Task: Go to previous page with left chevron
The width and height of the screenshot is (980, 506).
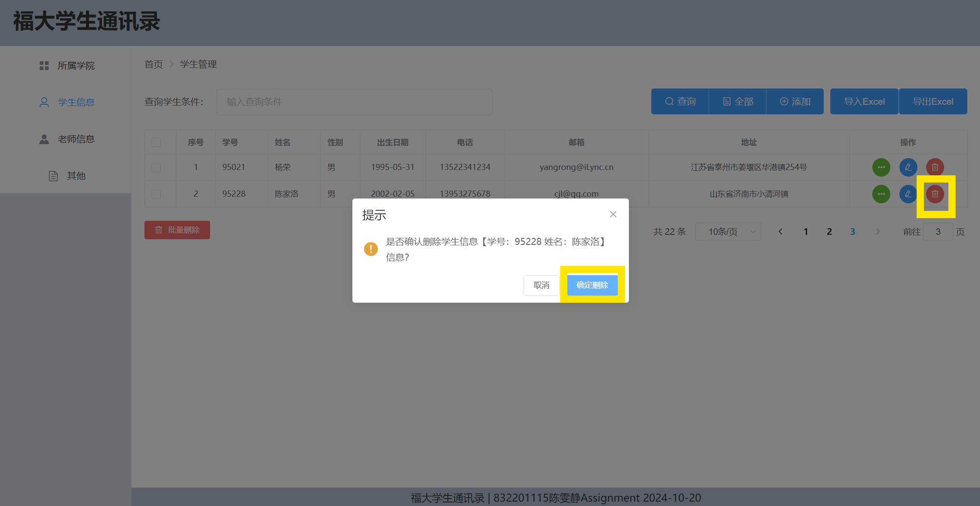Action: pos(780,232)
